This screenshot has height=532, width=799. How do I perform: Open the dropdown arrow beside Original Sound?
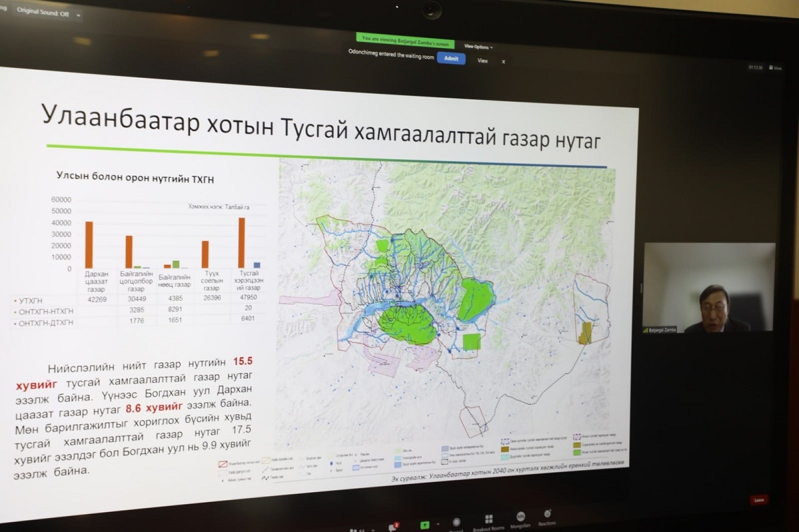coord(78,15)
